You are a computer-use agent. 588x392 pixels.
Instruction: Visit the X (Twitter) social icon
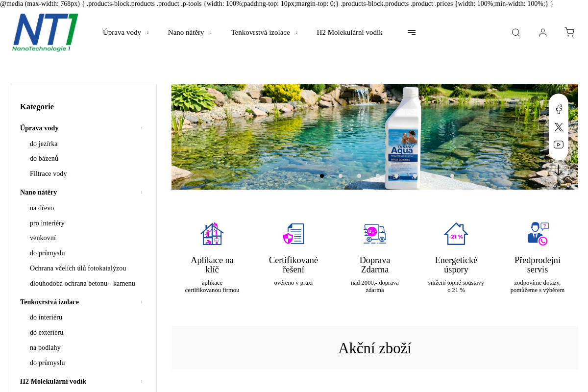(x=559, y=127)
